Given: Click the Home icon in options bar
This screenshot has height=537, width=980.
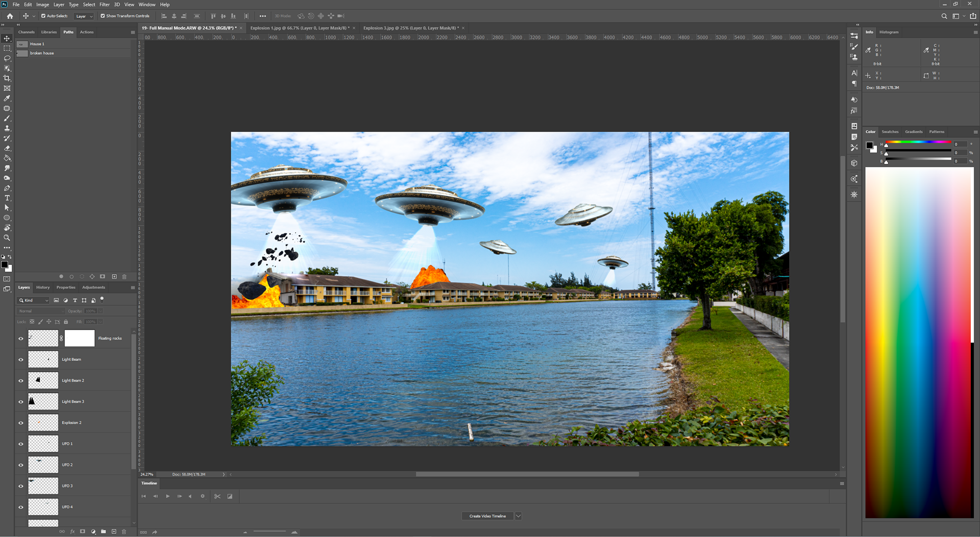Looking at the screenshot, I should 10,16.
